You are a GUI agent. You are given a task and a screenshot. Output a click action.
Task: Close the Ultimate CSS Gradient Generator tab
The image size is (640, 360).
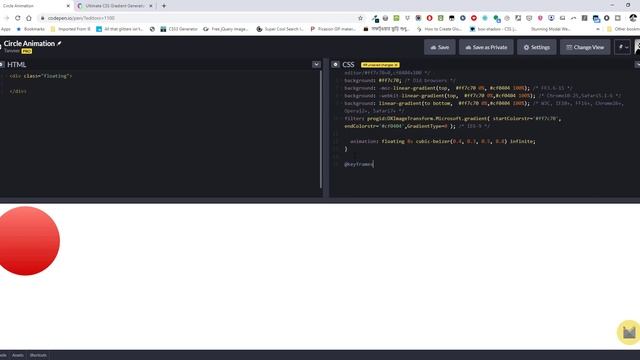(x=151, y=6)
